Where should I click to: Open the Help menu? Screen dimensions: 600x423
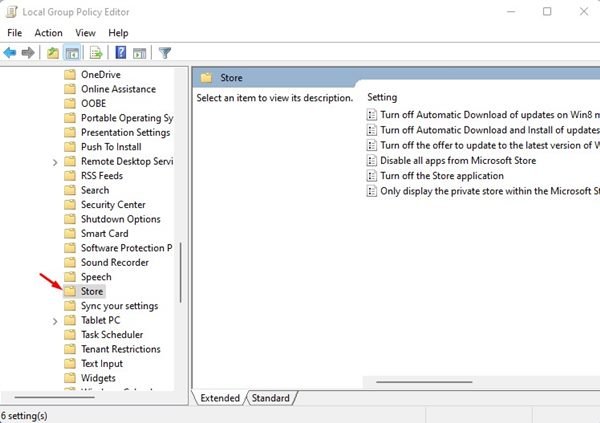click(118, 33)
